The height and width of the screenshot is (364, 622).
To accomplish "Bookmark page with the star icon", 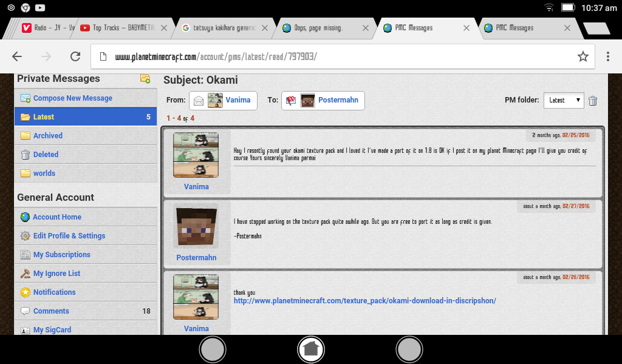I will pos(583,56).
